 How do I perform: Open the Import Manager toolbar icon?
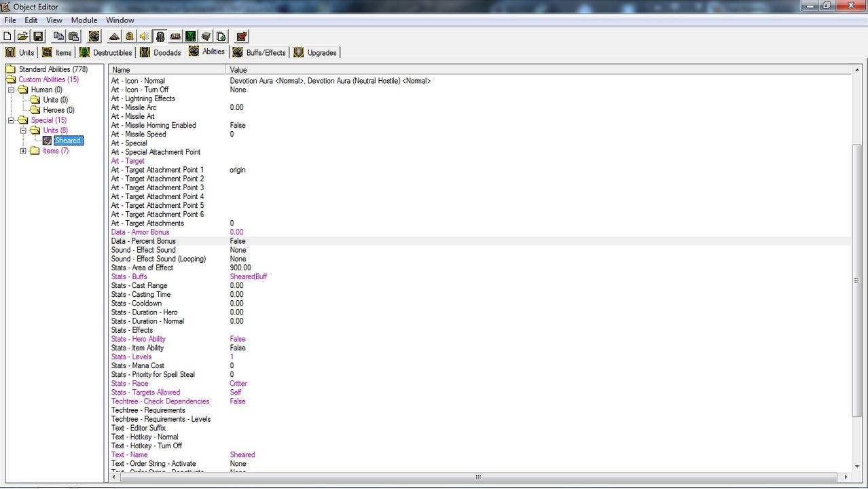221,36
